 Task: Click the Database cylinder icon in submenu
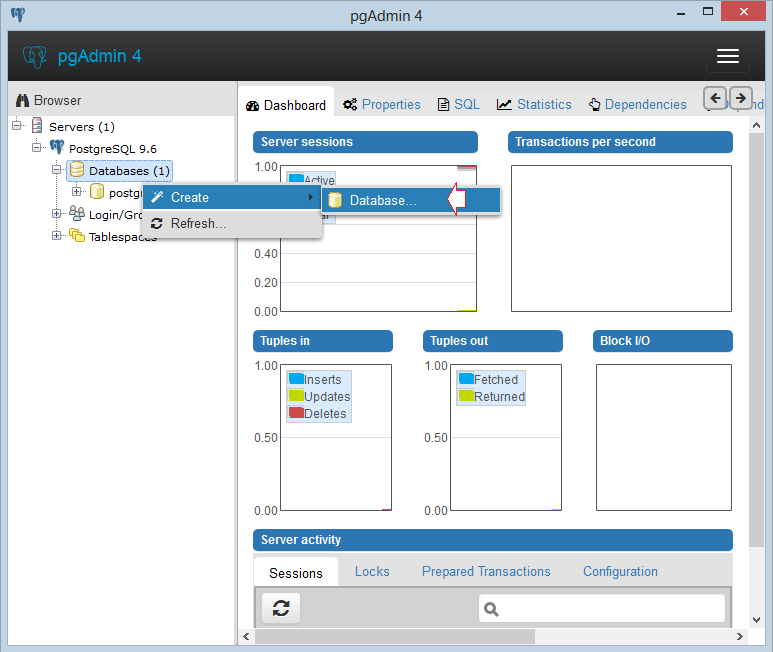(335, 200)
